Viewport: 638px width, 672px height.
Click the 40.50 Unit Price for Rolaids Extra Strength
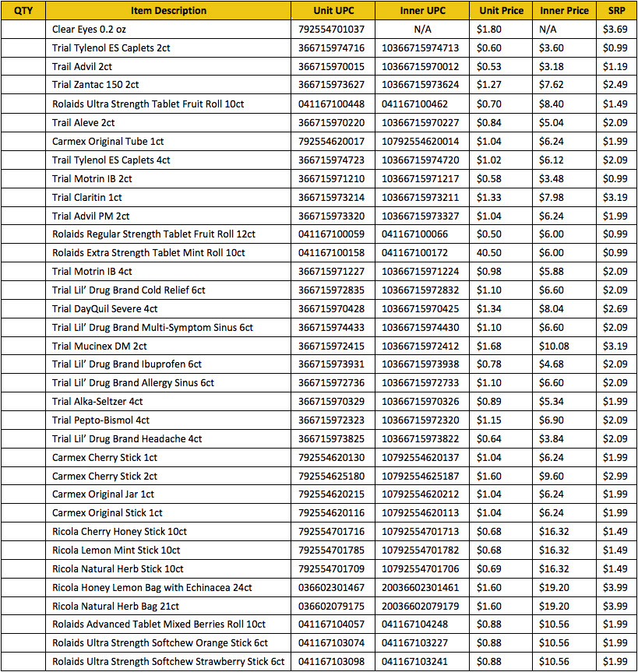488,253
